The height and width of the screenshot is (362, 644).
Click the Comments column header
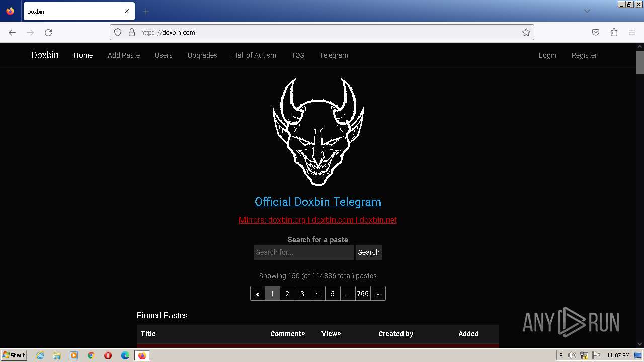click(287, 334)
